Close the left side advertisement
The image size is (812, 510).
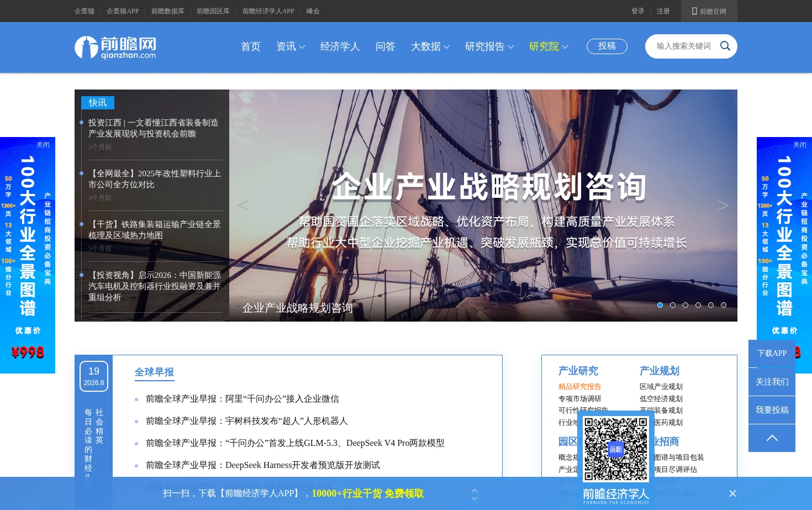43,145
